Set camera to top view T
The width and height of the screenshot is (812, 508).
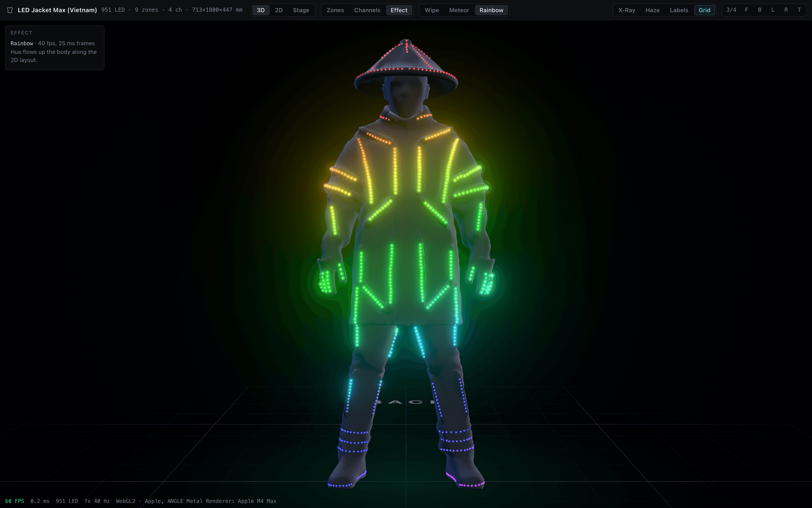click(799, 10)
